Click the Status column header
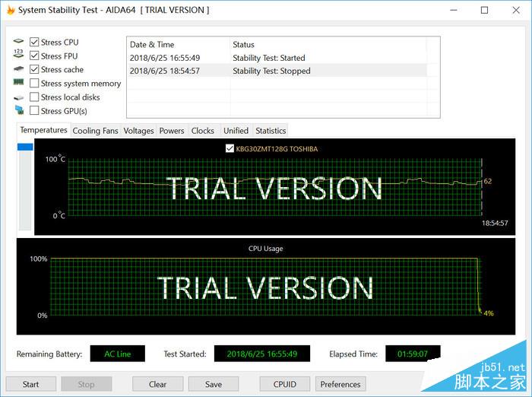 pos(328,44)
